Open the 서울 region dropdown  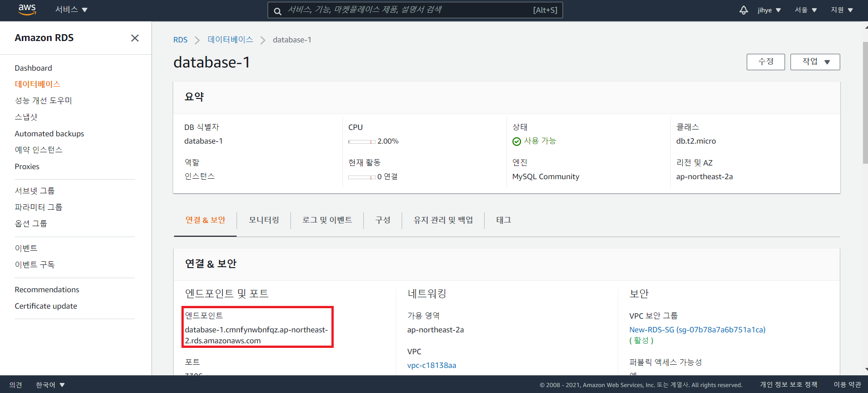click(x=806, y=10)
